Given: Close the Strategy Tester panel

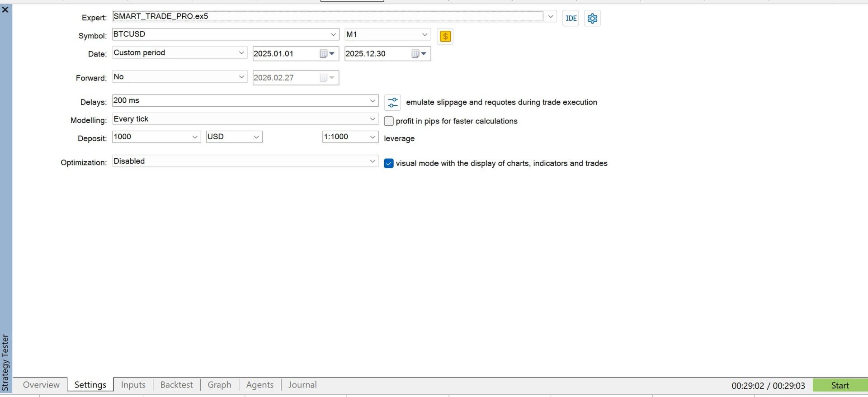Looking at the screenshot, I should coord(5,9).
